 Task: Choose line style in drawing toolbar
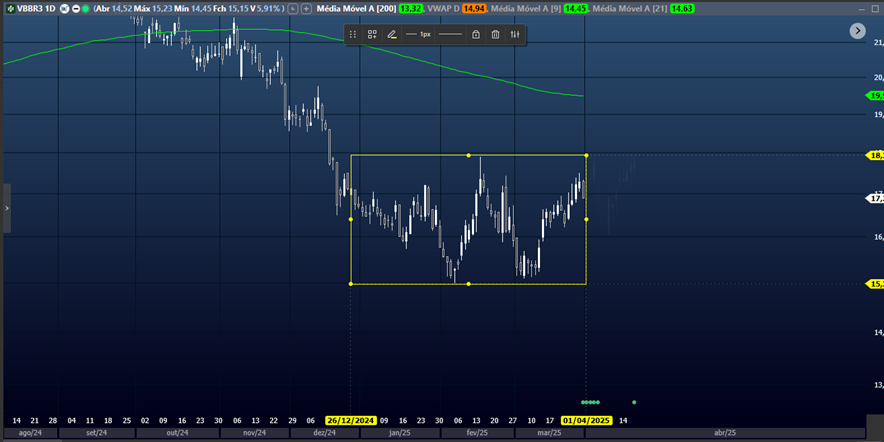tap(451, 34)
